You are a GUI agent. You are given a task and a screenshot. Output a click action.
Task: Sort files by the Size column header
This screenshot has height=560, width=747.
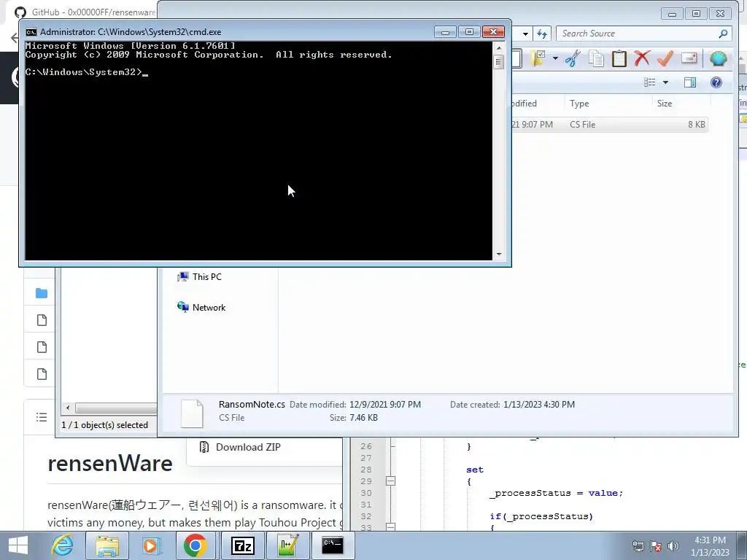click(x=681, y=104)
